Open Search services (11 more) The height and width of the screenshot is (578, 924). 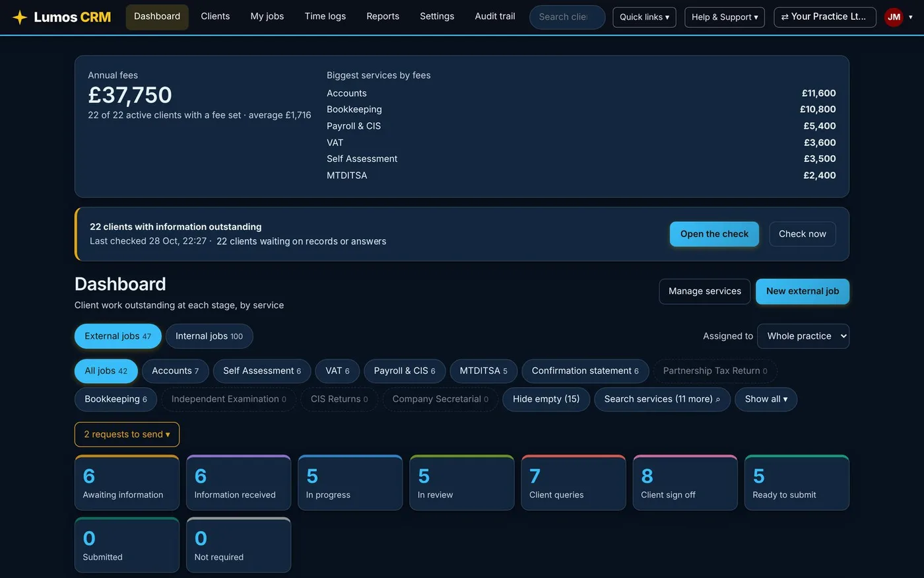point(662,400)
